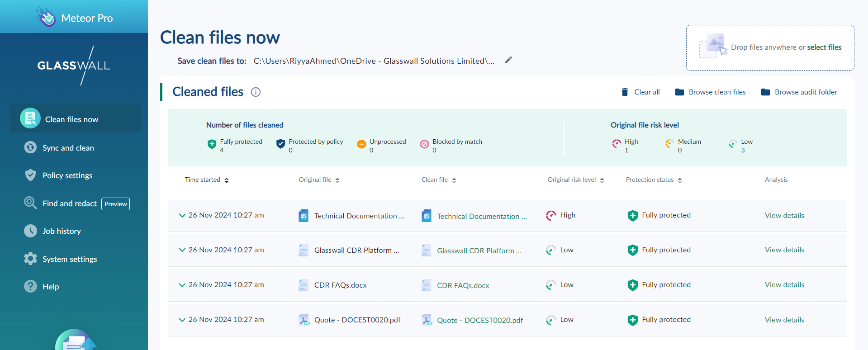The image size is (868, 350).
Task: Click the Help question mark icon
Action: (30, 286)
